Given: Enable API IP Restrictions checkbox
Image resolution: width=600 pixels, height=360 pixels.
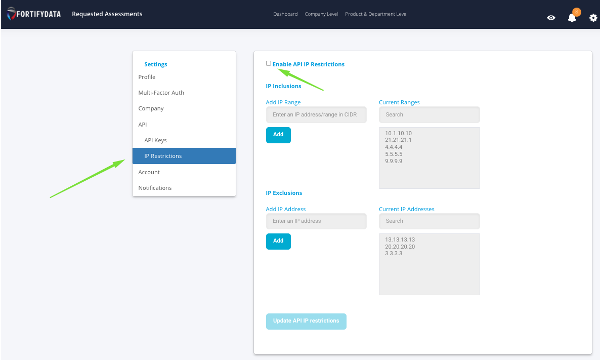Looking at the screenshot, I should 268,64.
